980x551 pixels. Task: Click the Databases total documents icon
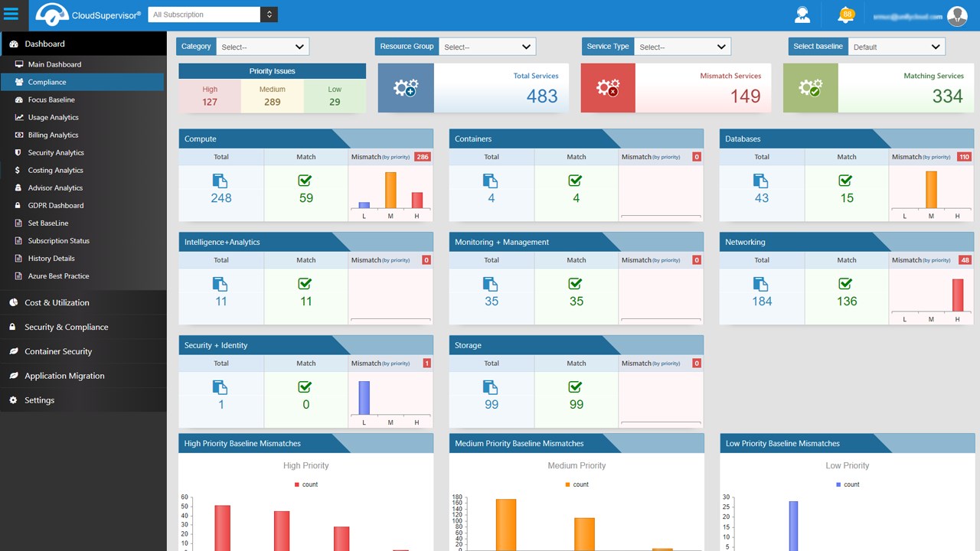tap(761, 181)
